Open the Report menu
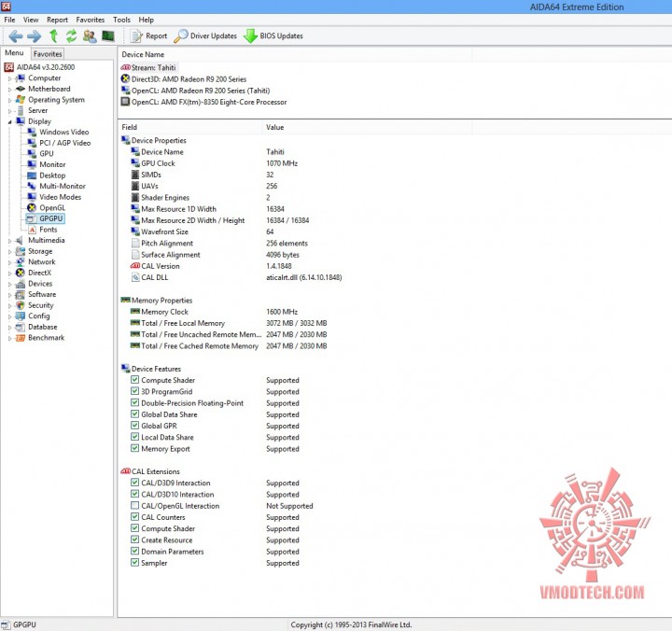 tap(58, 20)
